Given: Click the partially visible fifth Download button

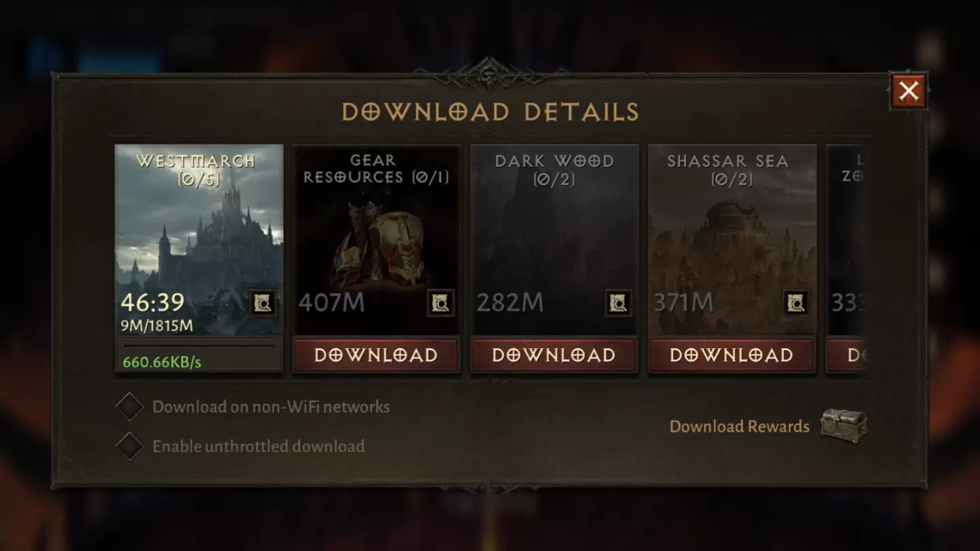Looking at the screenshot, I should click(846, 355).
